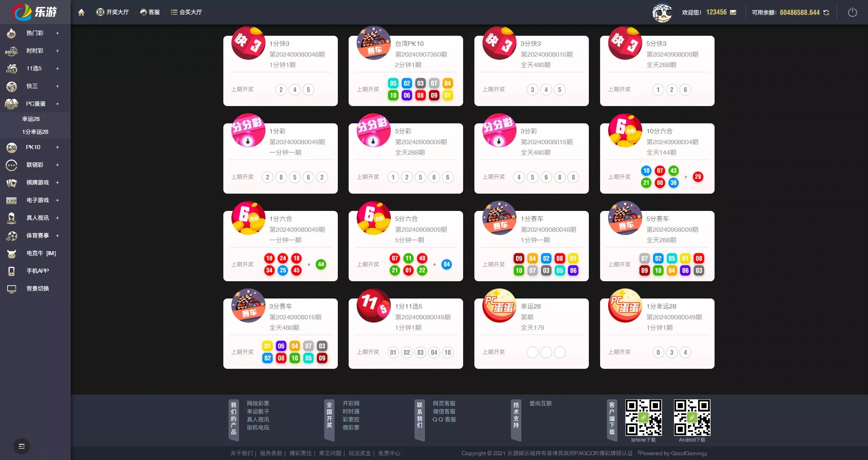Click the power/logout icon

(x=852, y=12)
